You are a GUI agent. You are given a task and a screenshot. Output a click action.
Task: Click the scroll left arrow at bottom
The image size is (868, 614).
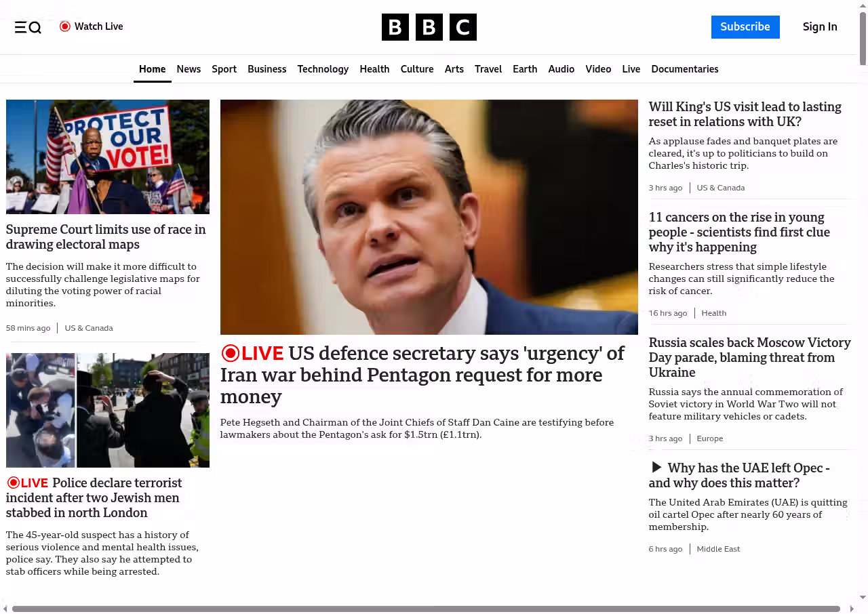[x=5, y=609]
